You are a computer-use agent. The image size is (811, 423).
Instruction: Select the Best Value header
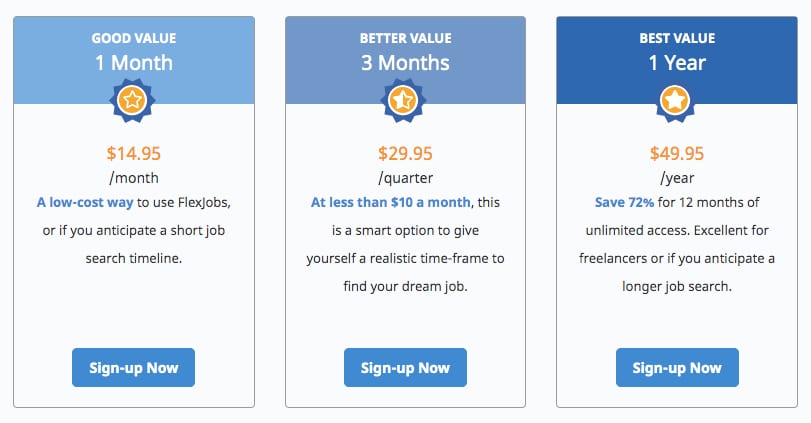(677, 38)
